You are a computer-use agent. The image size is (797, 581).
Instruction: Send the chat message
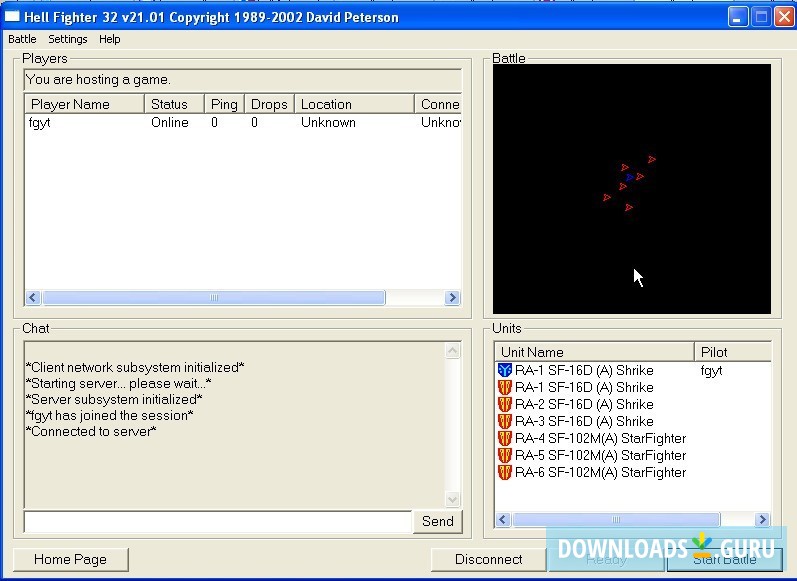coord(438,521)
